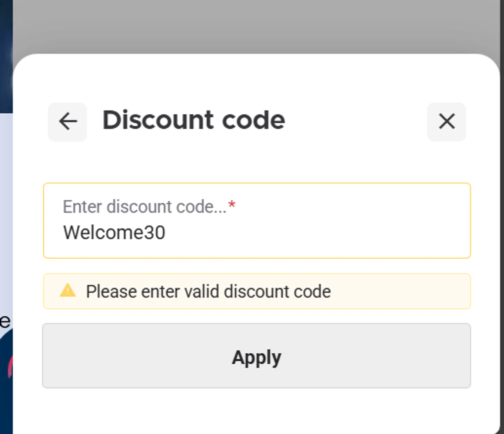Focus the discount code input field
Viewport: 504px width, 434px height.
257,221
